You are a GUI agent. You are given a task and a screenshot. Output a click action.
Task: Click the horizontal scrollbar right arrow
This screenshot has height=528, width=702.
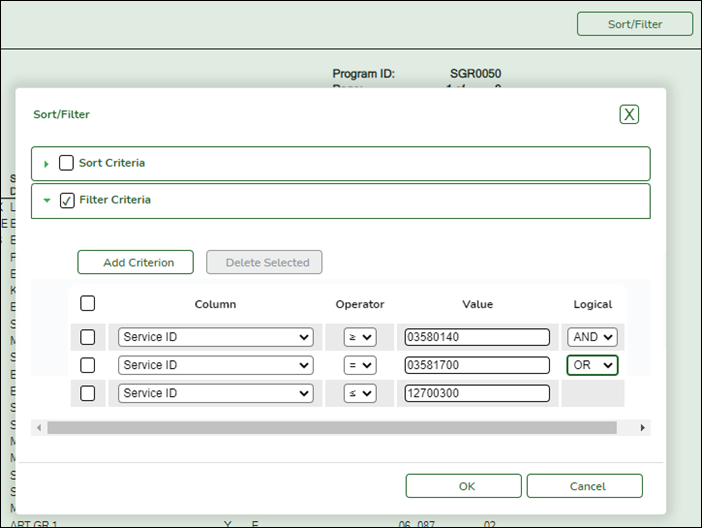(x=642, y=428)
